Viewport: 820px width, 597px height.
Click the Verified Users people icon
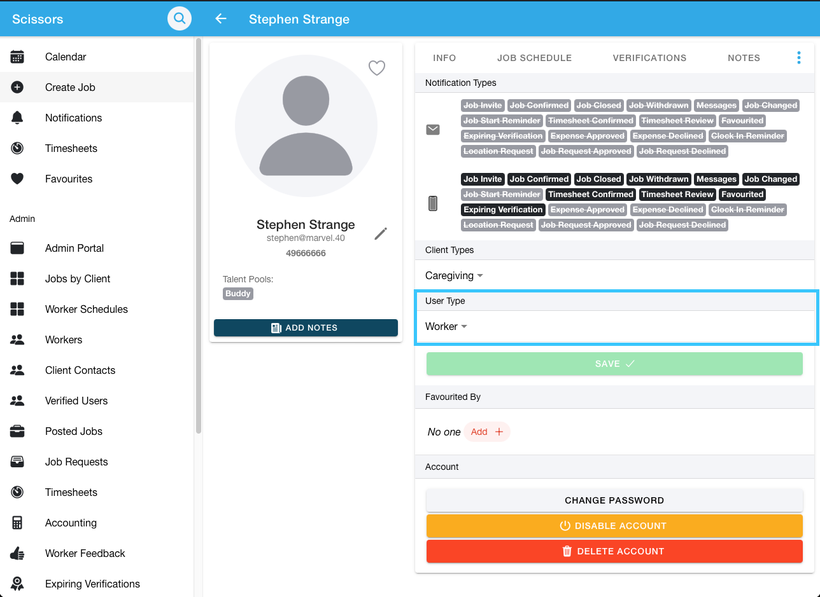pyautogui.click(x=17, y=401)
